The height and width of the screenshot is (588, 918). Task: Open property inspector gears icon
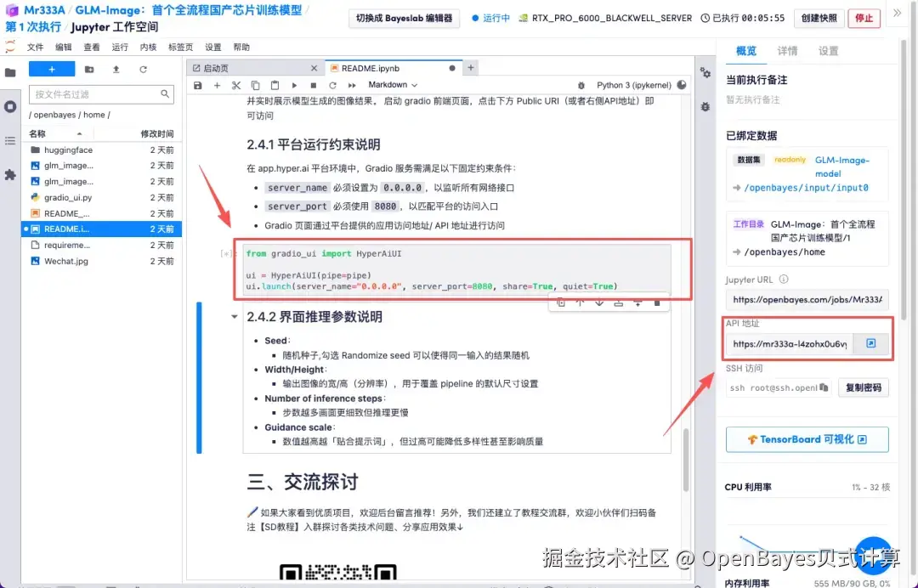click(705, 72)
